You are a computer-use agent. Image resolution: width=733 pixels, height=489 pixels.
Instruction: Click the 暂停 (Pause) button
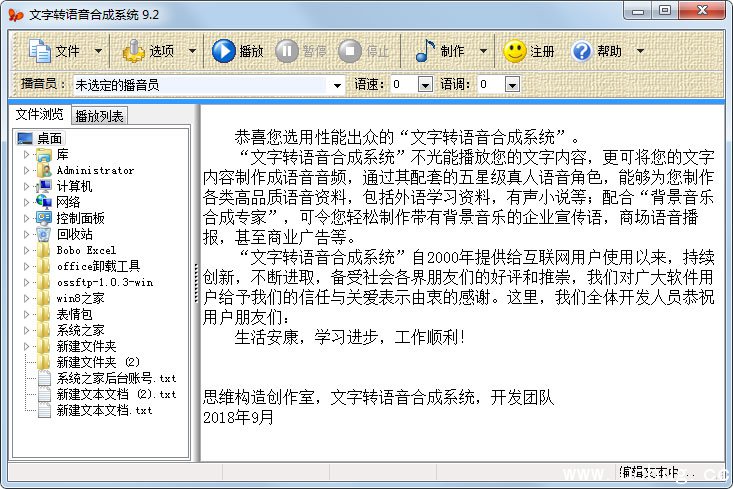point(287,51)
